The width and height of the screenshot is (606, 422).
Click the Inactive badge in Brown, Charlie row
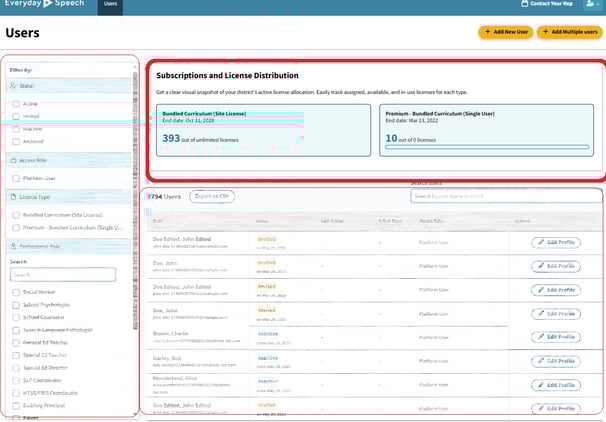pos(268,334)
